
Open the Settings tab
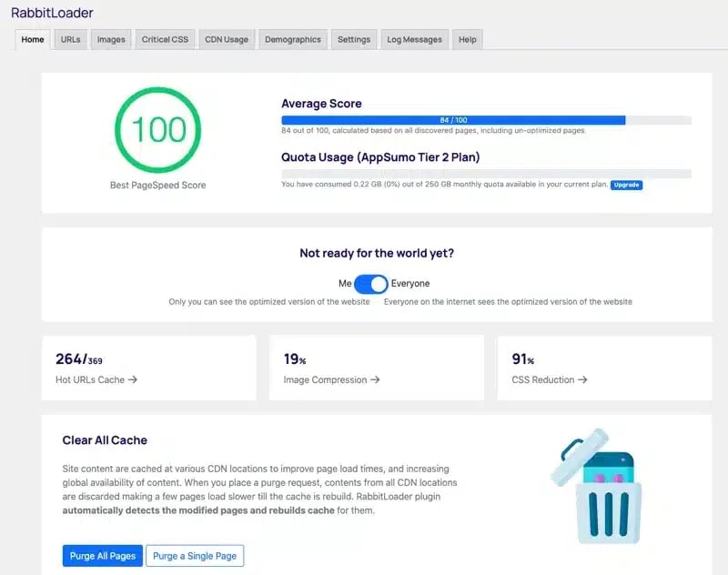(x=354, y=40)
